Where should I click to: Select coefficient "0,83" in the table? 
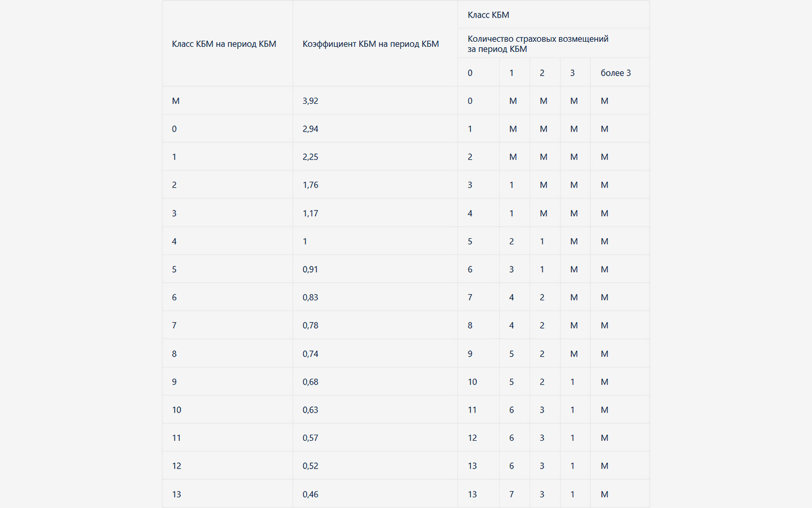(310, 297)
